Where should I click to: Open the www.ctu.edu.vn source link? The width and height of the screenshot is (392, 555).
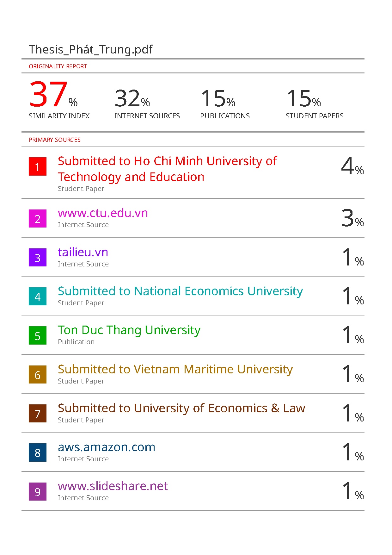[103, 213]
